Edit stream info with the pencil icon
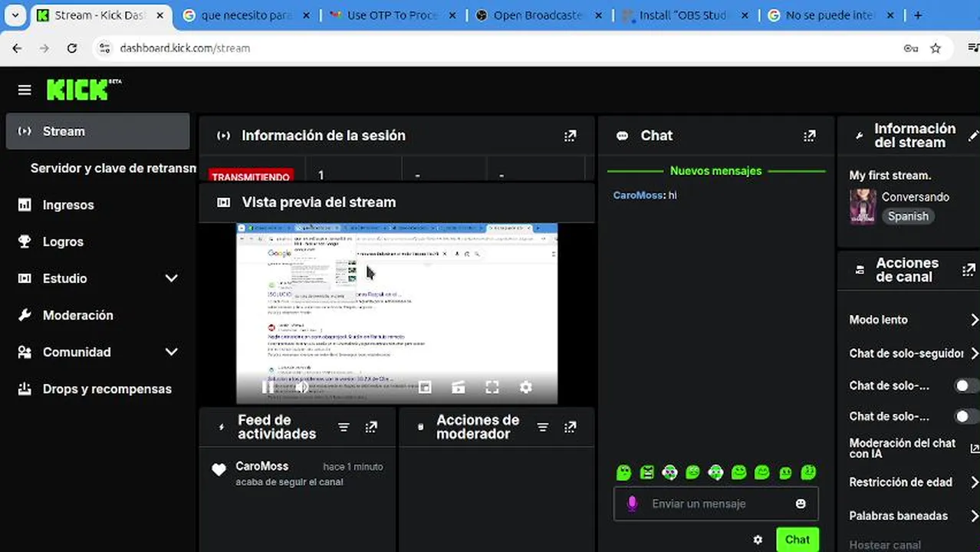The image size is (980, 552). click(974, 136)
